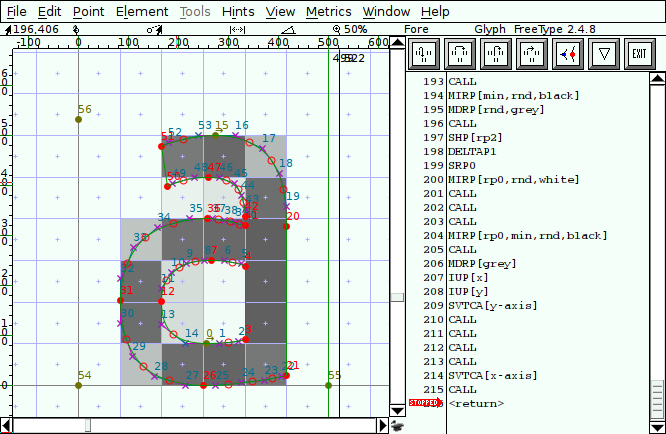Click the Run/Continue debugger icon
The height and width of the screenshot is (434, 666).
coord(531,52)
